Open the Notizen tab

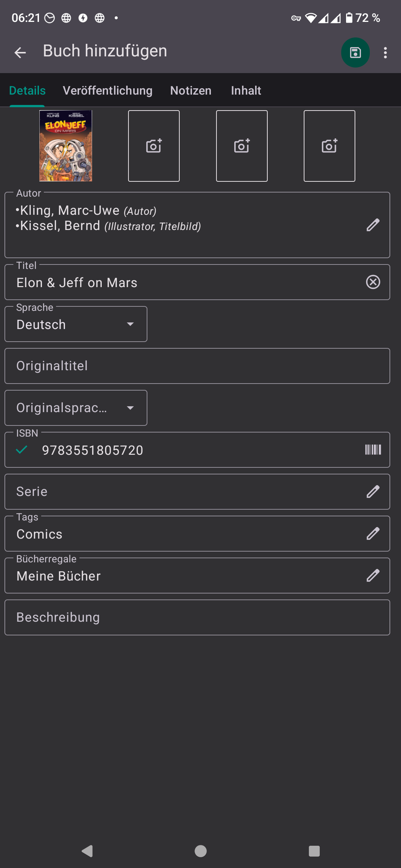click(191, 91)
